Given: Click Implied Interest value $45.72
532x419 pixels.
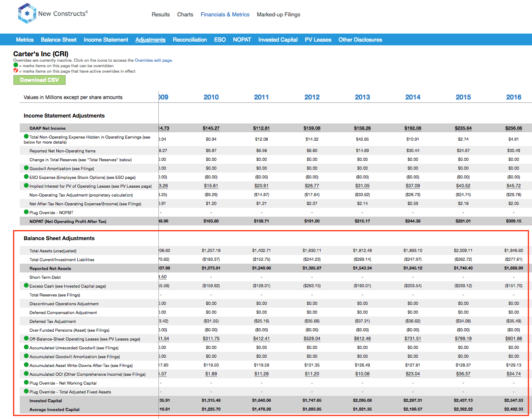Looking at the screenshot, I should tap(514, 186).
